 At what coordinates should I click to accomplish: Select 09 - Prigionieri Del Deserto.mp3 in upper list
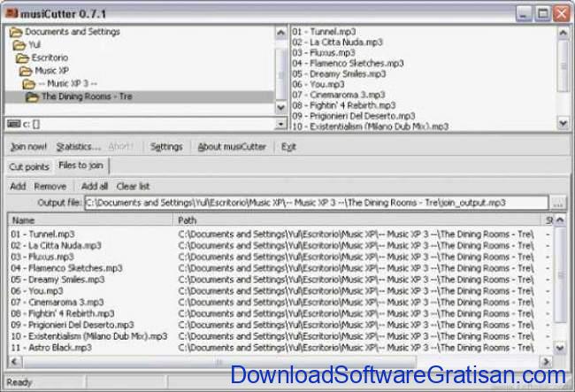point(354,116)
